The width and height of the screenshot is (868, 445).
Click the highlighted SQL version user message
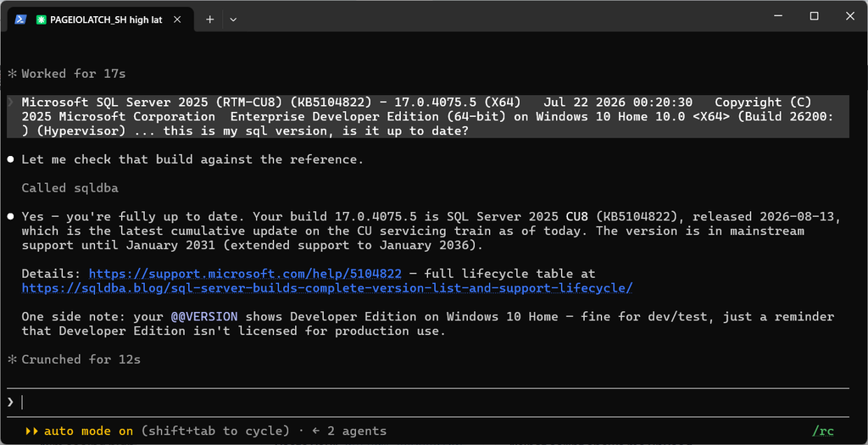(x=428, y=117)
